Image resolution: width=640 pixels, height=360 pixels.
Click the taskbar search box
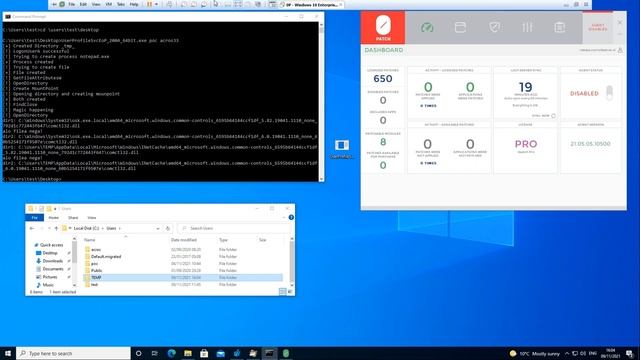(73, 353)
